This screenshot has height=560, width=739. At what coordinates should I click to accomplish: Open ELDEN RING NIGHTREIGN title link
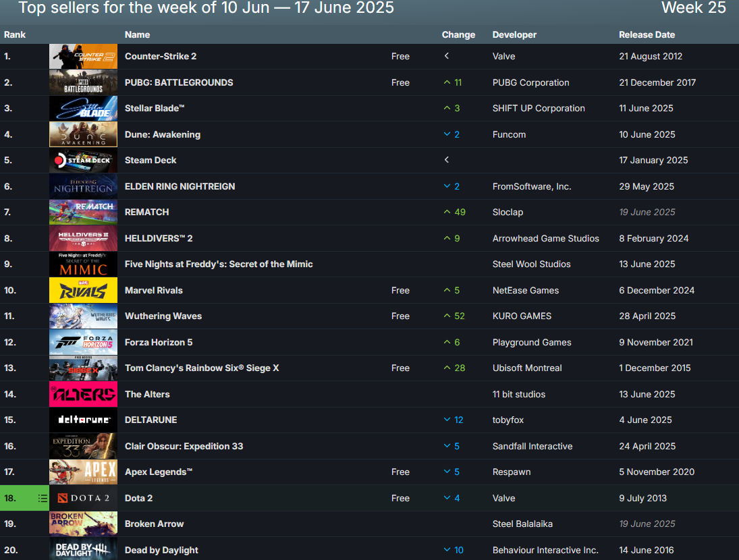click(180, 186)
